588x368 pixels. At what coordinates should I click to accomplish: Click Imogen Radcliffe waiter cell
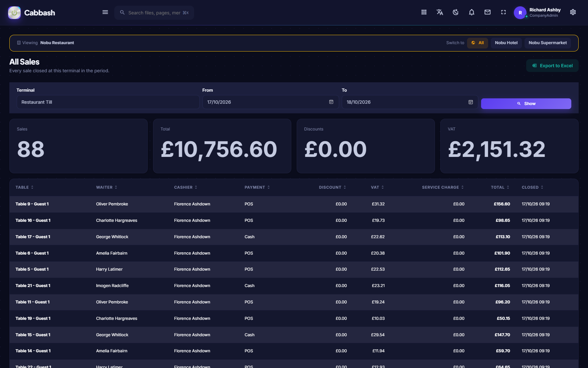(x=112, y=286)
